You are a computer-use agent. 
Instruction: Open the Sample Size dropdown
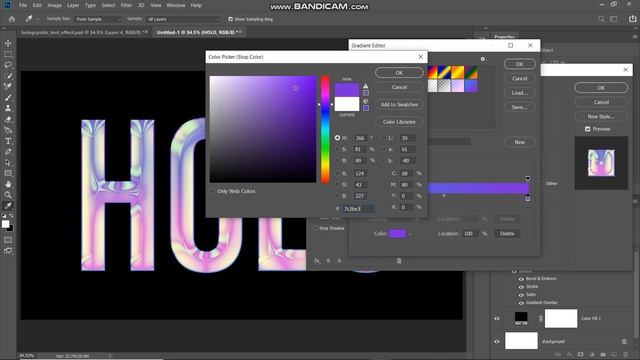tap(98, 19)
